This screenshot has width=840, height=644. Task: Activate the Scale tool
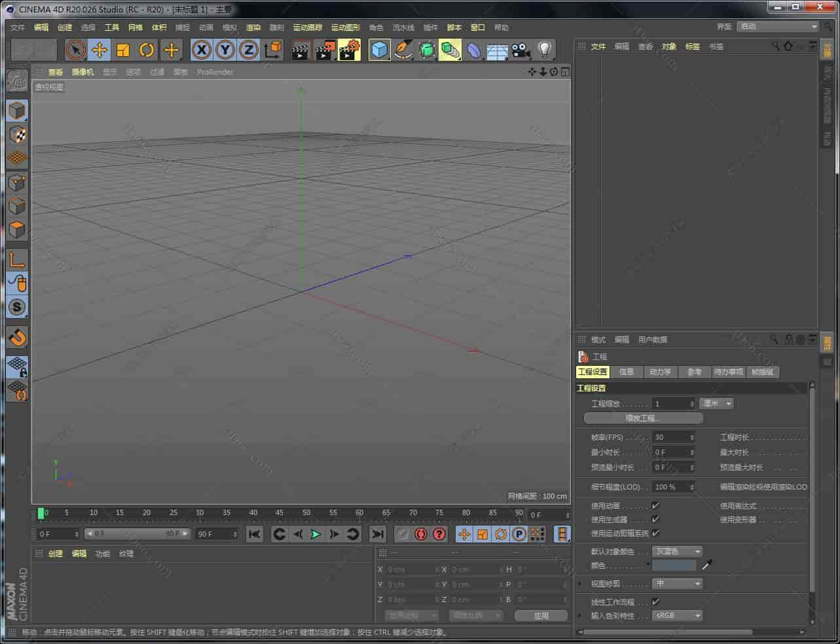click(123, 50)
